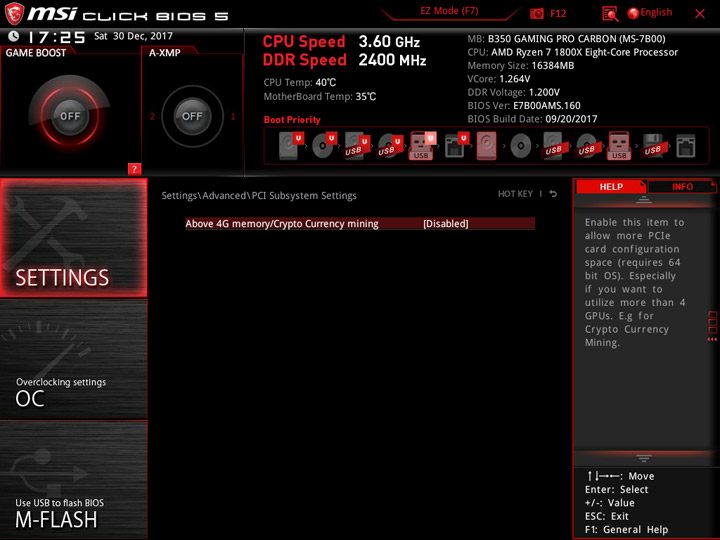The height and width of the screenshot is (540, 720).
Task: Click the BIOS Ver E7B00AMS.160 line
Action: point(524,106)
